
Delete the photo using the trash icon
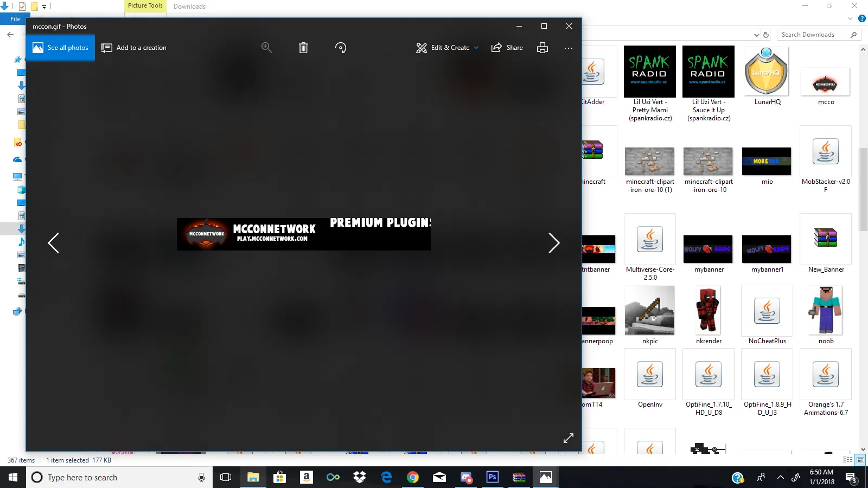pos(303,48)
